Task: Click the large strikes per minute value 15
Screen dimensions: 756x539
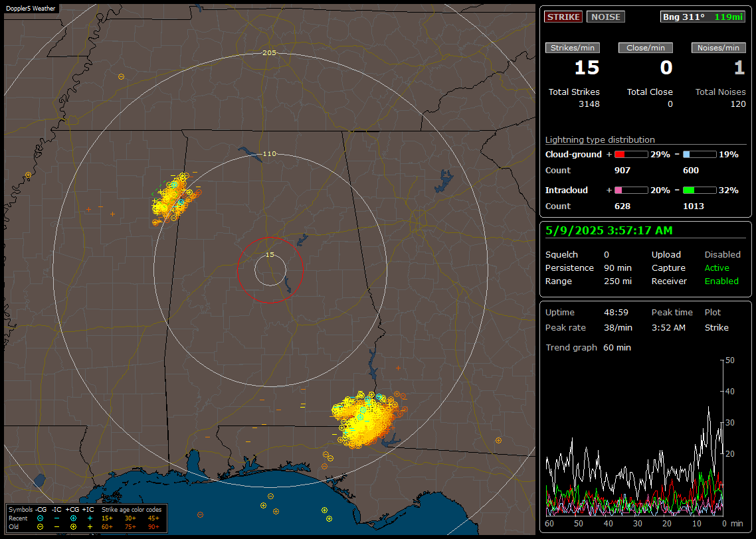Action: [587, 68]
